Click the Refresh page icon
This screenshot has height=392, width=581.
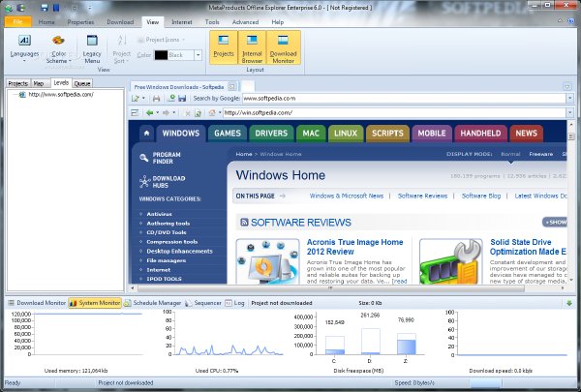(198, 113)
